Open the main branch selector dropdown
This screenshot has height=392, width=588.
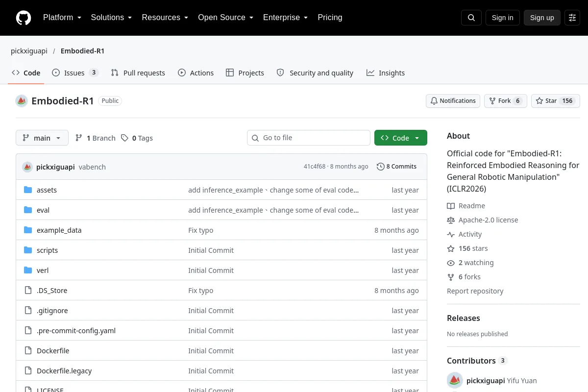click(x=42, y=138)
